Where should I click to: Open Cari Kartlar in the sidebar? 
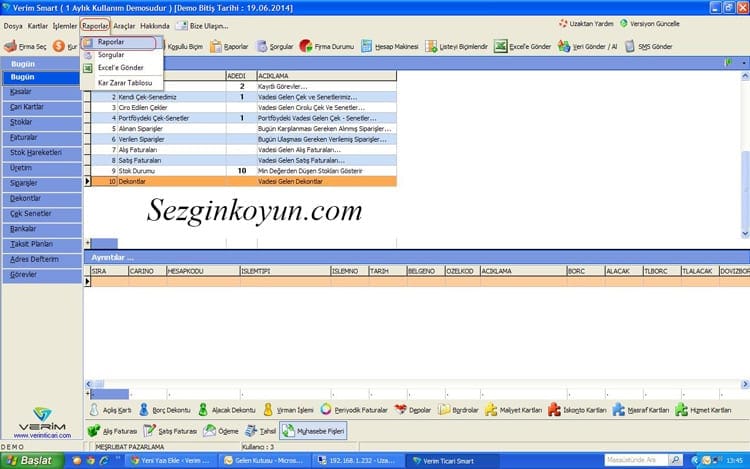pos(42,107)
